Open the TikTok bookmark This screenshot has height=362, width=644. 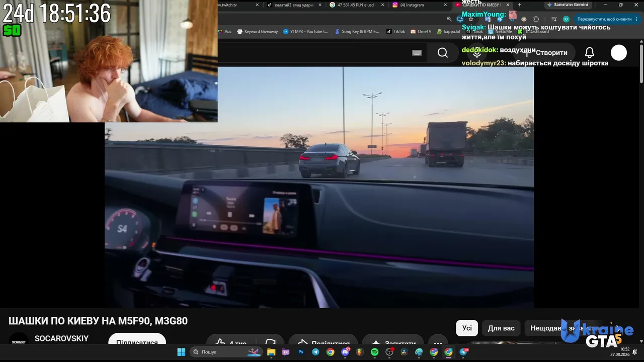tap(396, 31)
